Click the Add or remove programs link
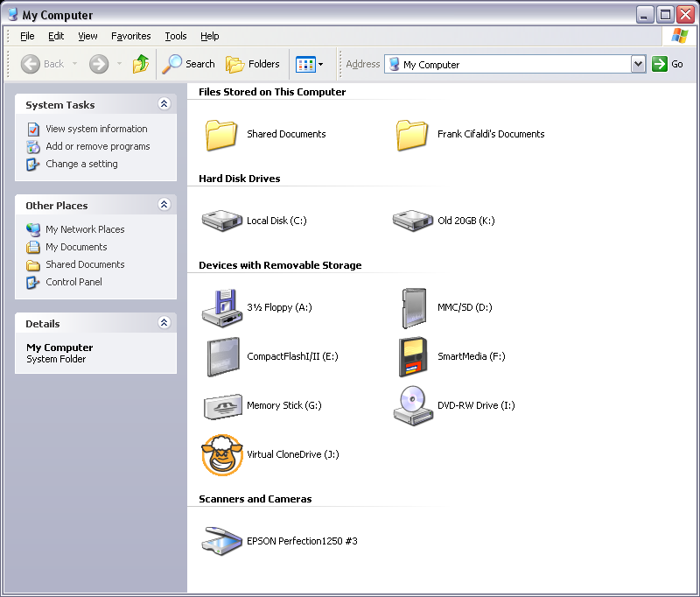 (x=97, y=146)
